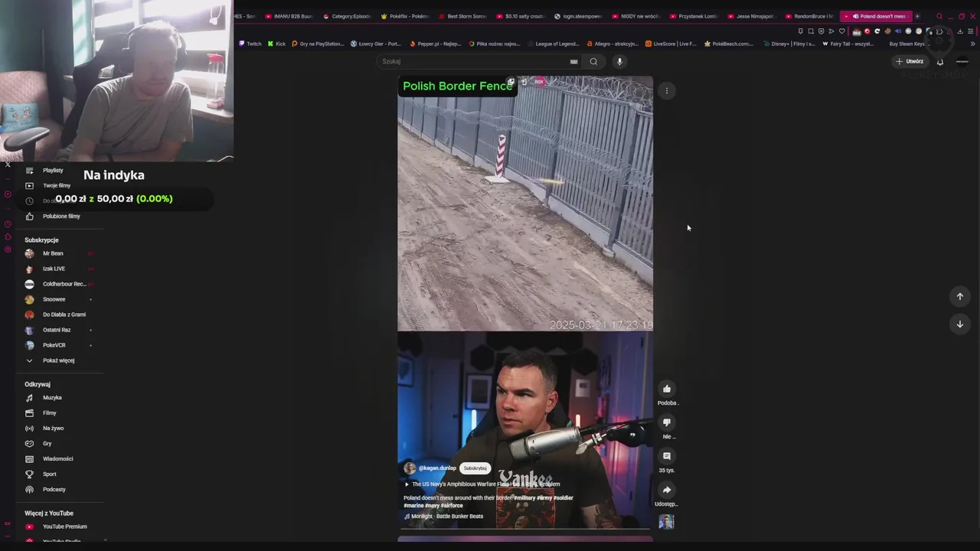The height and width of the screenshot is (551, 980).
Task: Go to previous Short with up arrow
Action: (959, 296)
